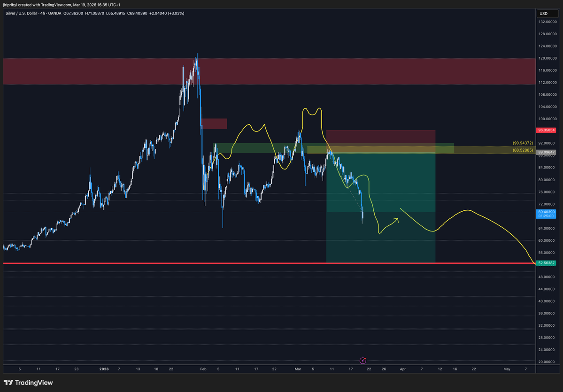This screenshot has width=563, height=392.
Task: Click the green short position profit zone
Action: (x=381, y=208)
